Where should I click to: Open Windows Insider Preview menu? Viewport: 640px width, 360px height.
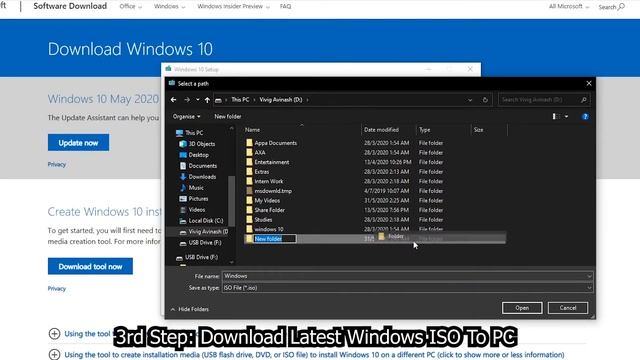(x=233, y=7)
